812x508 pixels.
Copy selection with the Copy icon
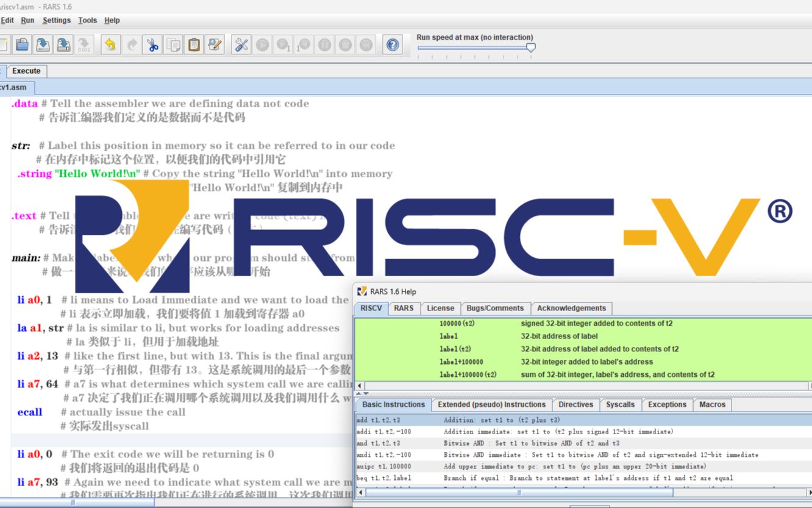pos(174,45)
